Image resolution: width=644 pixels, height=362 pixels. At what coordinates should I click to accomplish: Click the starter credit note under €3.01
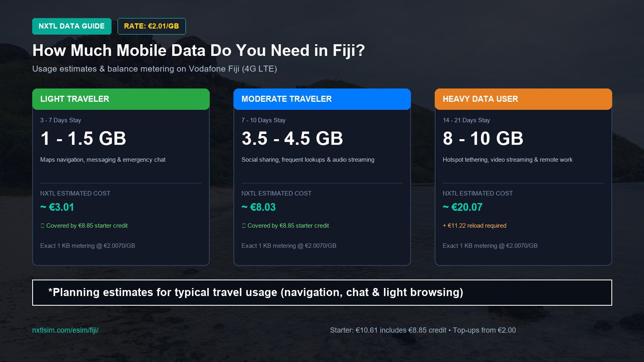click(x=84, y=226)
